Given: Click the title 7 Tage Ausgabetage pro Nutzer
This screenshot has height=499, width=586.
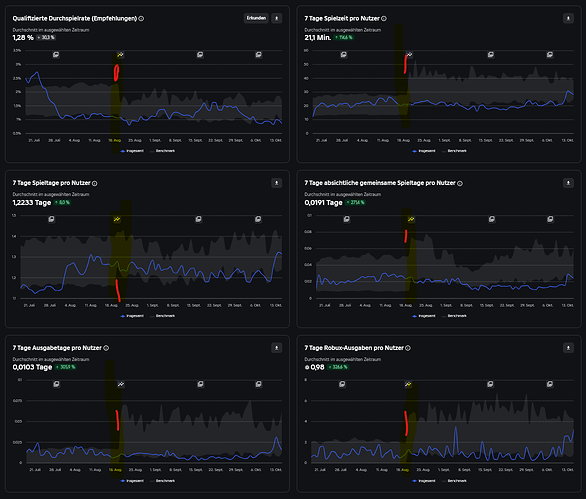Looking at the screenshot, I should pyautogui.click(x=57, y=348).
